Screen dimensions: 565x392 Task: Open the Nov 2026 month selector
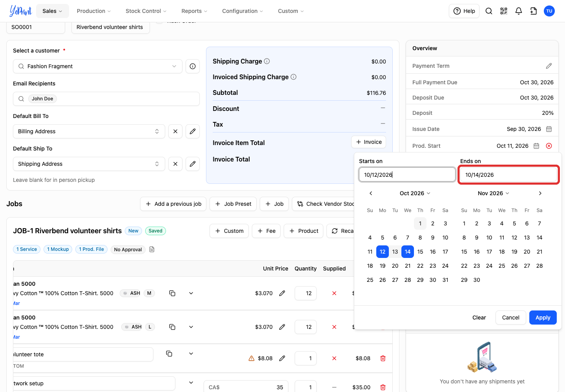[x=494, y=193]
